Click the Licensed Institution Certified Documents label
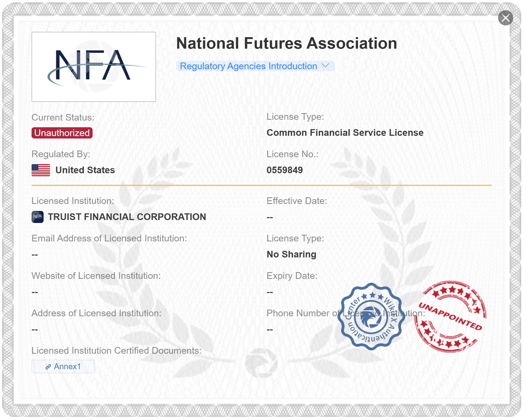Viewport: 526px width, 420px height. pos(116,350)
